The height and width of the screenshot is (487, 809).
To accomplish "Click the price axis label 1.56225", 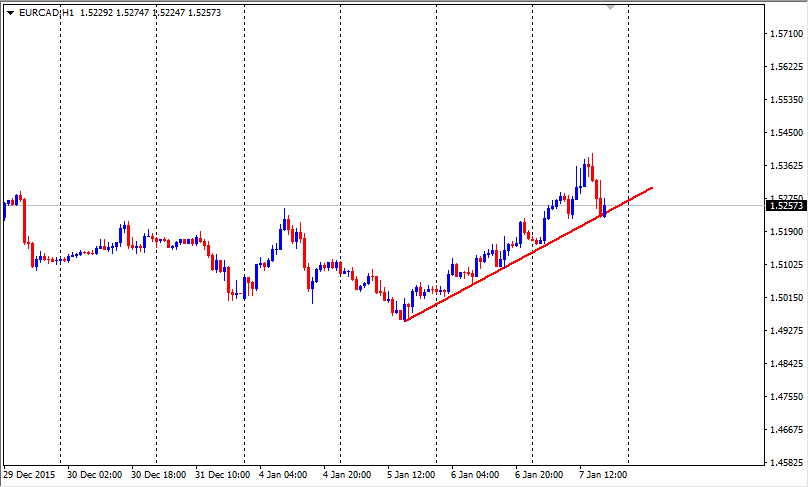I will coord(787,67).
